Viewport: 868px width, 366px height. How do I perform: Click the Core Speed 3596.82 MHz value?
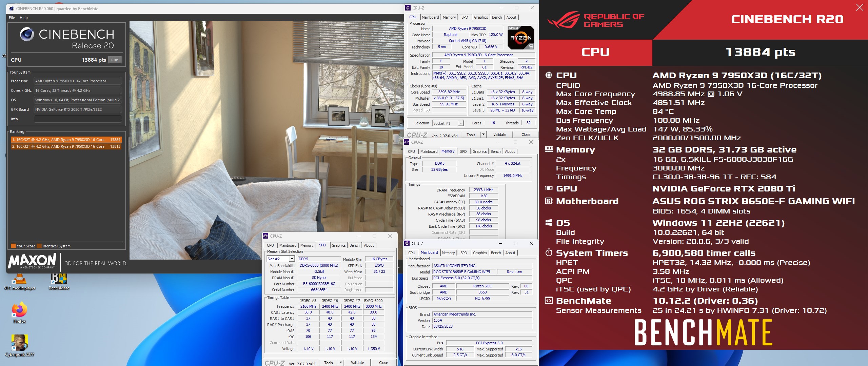tap(449, 92)
